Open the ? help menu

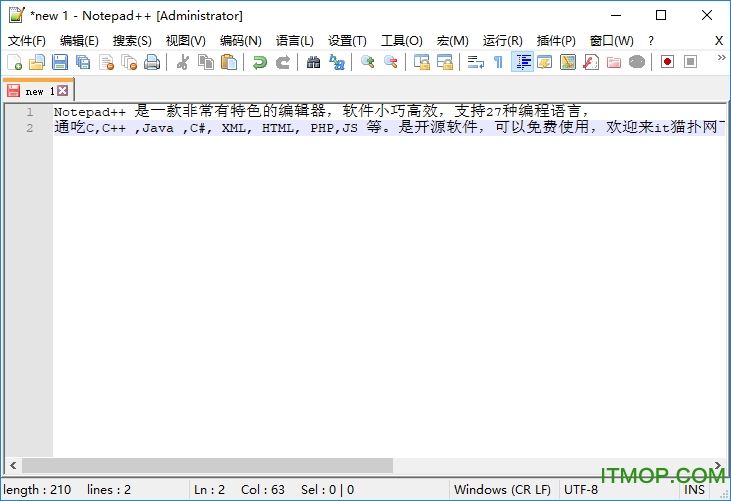651,41
